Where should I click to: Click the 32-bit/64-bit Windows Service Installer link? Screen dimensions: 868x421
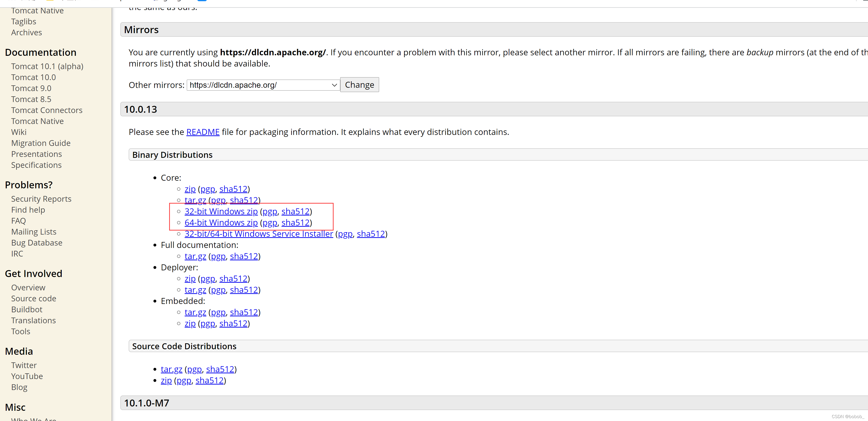click(259, 234)
